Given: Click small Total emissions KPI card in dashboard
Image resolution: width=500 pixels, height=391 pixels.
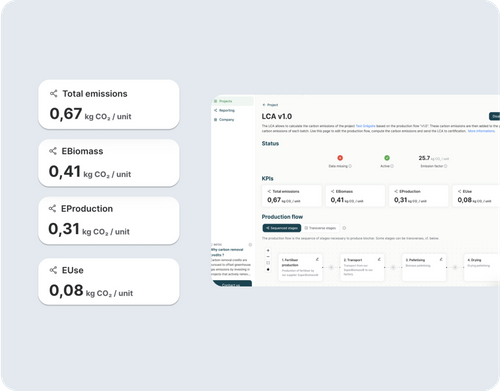Looking at the screenshot, I should click(292, 196).
